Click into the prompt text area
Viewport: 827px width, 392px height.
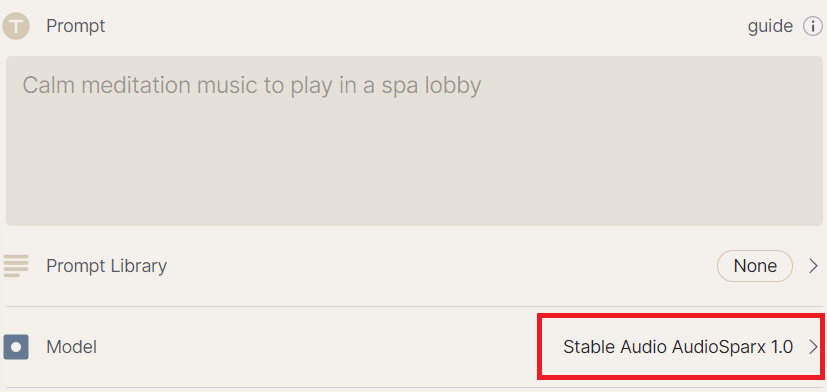[414, 141]
